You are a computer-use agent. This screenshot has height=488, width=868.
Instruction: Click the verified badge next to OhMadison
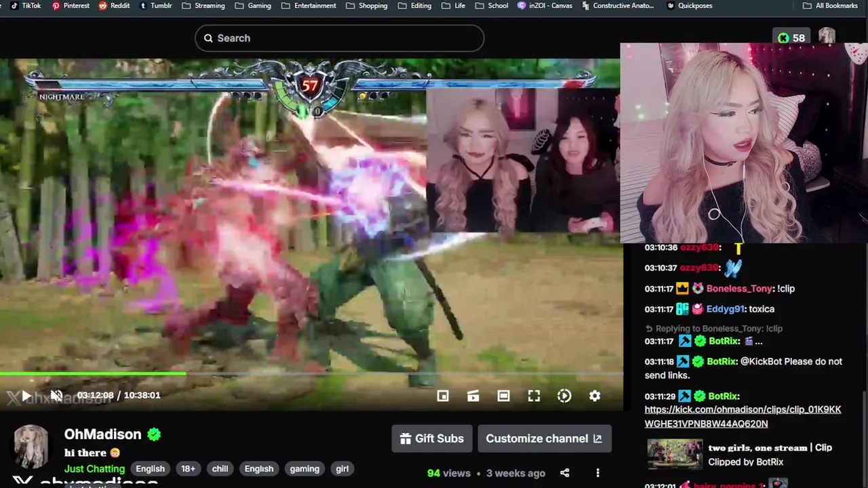click(154, 434)
